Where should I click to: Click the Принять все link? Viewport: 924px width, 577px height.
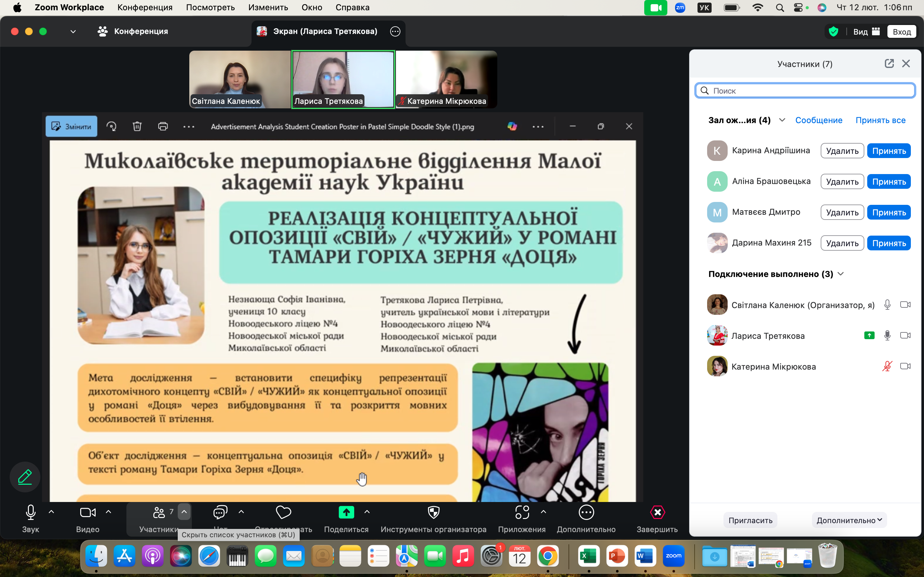coord(880,120)
